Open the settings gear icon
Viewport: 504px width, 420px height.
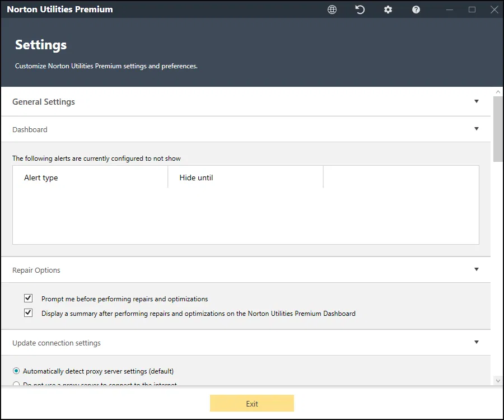tap(388, 10)
